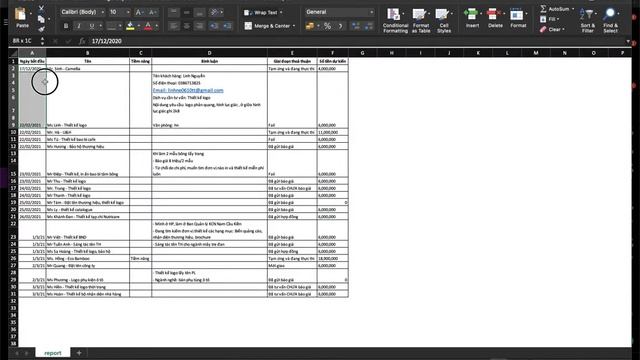
Task: Open text orientation options
Action: pos(214,12)
